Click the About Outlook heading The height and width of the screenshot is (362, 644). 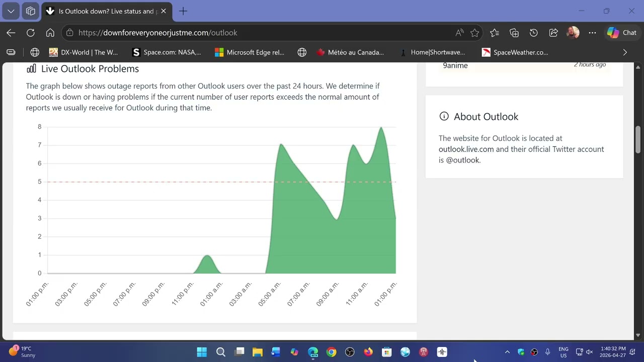click(x=486, y=117)
